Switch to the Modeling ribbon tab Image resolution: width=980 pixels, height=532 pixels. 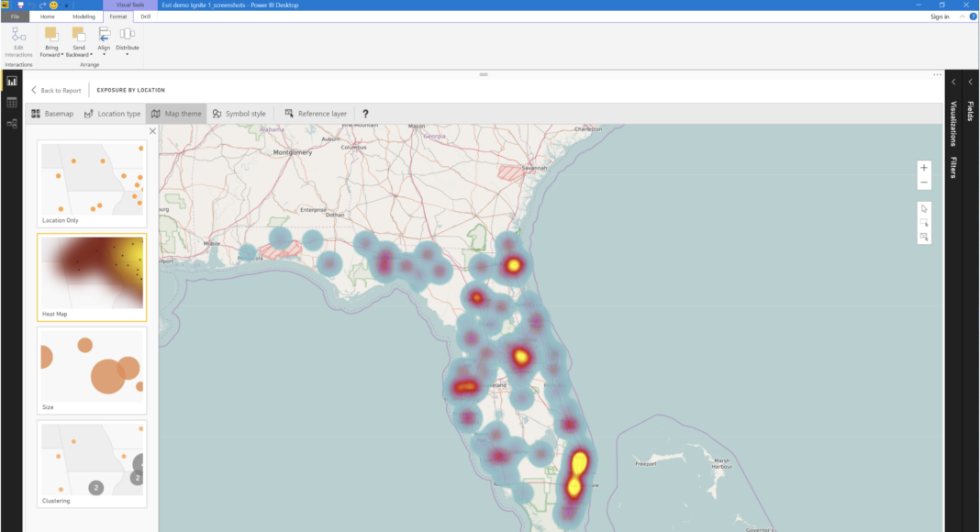84,17
